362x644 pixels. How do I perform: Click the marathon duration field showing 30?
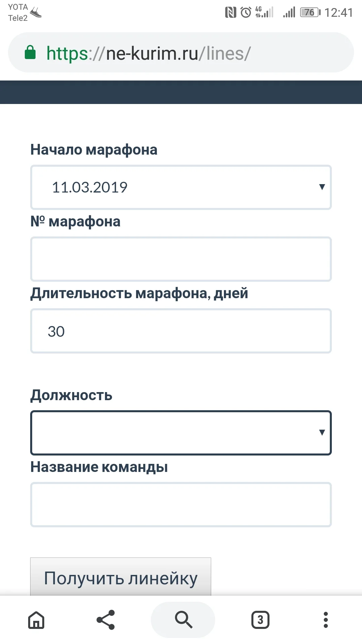181,331
